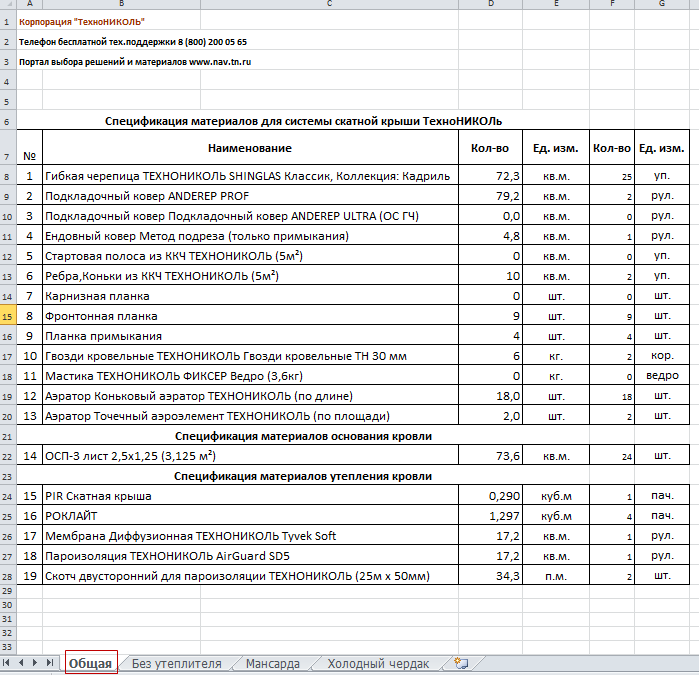Jump to last sheet navigation arrow

[50, 663]
